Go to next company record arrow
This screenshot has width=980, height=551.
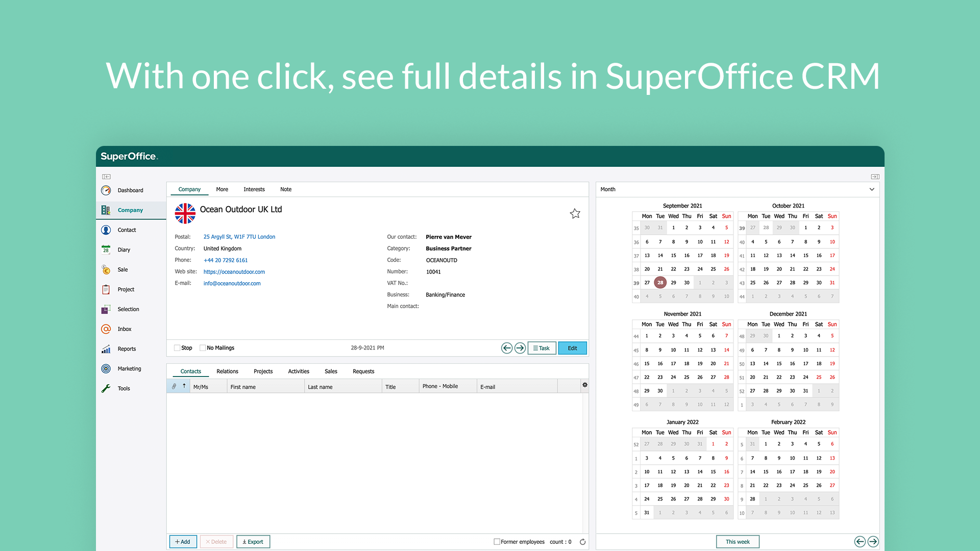[520, 348]
